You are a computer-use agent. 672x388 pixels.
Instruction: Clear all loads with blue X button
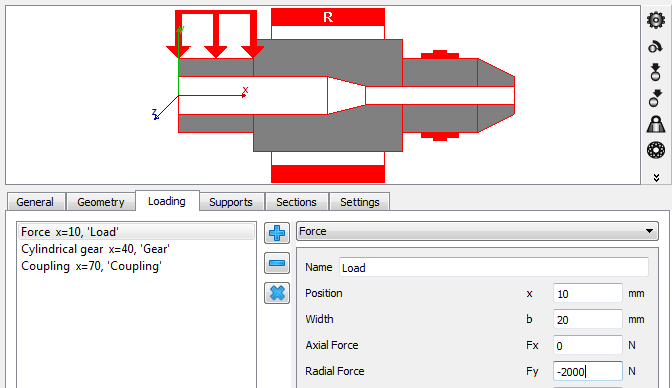tap(277, 293)
